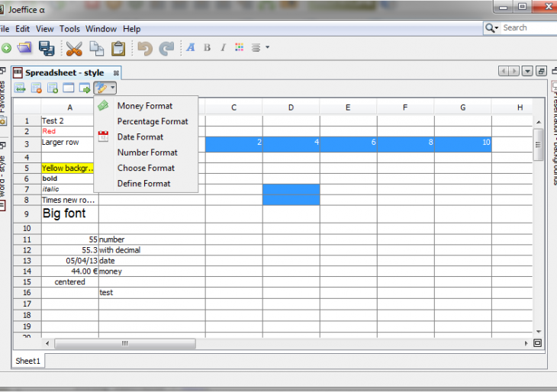The width and height of the screenshot is (557, 392).
Task: Click the Yellow background cell
Action: click(x=67, y=169)
